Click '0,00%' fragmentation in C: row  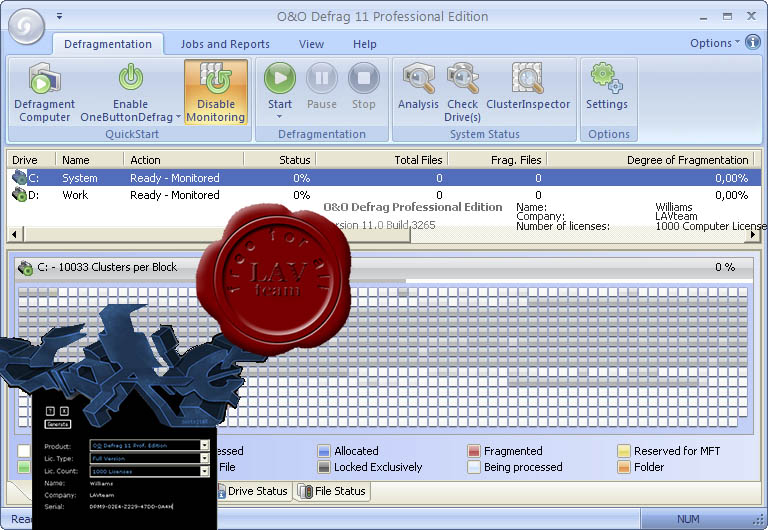coord(731,178)
